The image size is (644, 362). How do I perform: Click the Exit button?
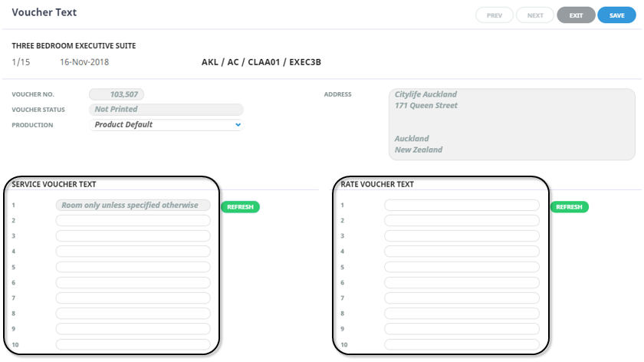click(576, 15)
